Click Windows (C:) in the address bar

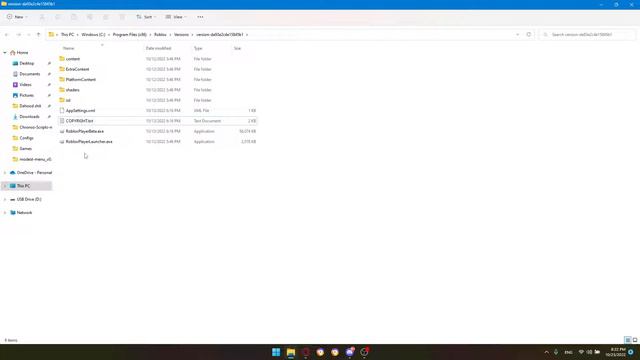[x=93, y=35]
